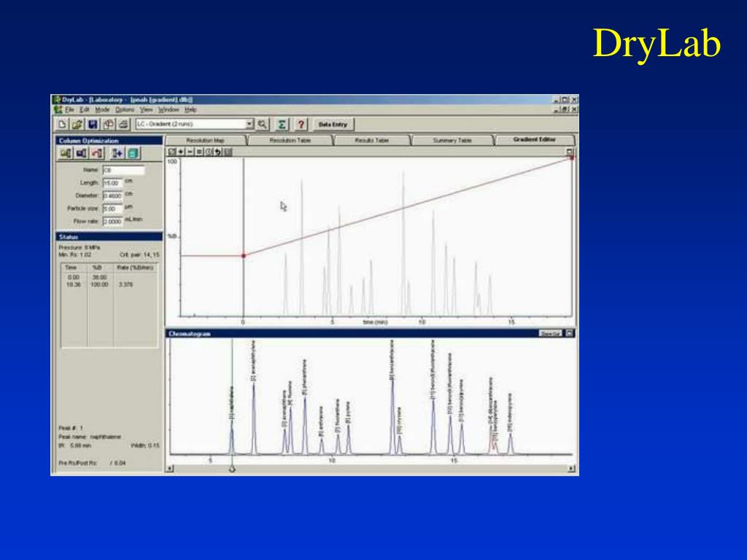Open help with the red question mark

pyautogui.click(x=301, y=124)
